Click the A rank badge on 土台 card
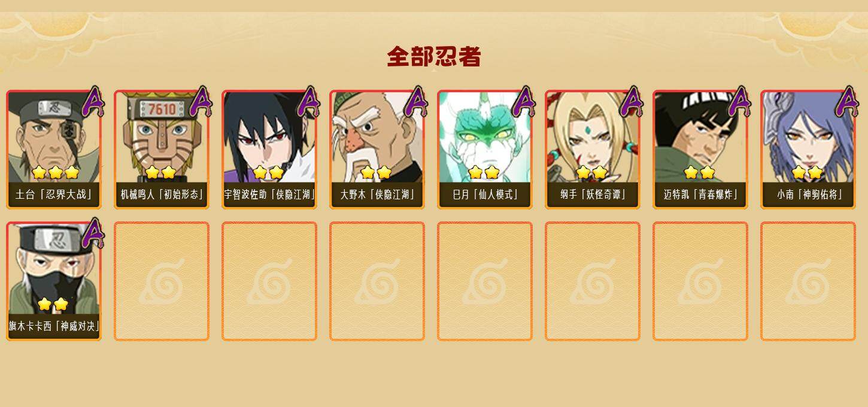The width and height of the screenshot is (868, 407). [x=93, y=102]
